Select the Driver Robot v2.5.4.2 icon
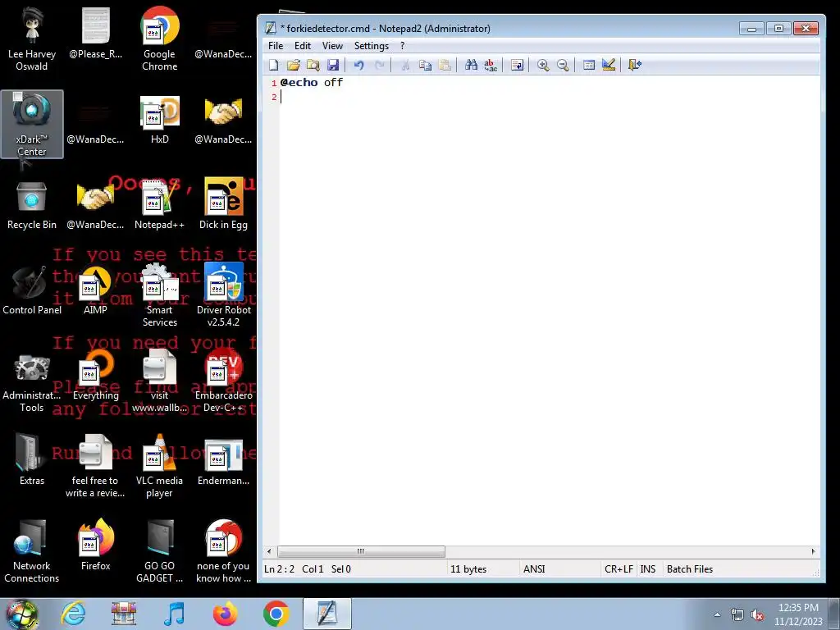Viewport: 840px width, 630px height. (223, 295)
